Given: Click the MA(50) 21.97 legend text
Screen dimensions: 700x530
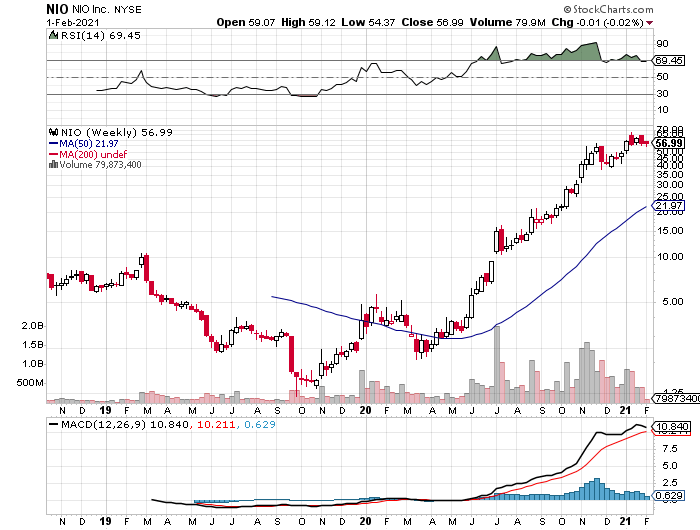Looking at the screenshot, I should pyautogui.click(x=89, y=144).
